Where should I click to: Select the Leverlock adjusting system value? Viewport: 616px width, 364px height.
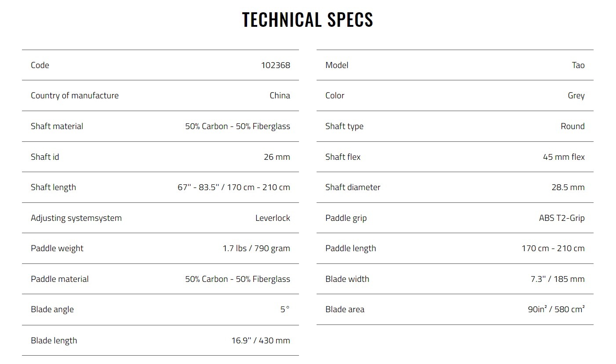pos(273,218)
